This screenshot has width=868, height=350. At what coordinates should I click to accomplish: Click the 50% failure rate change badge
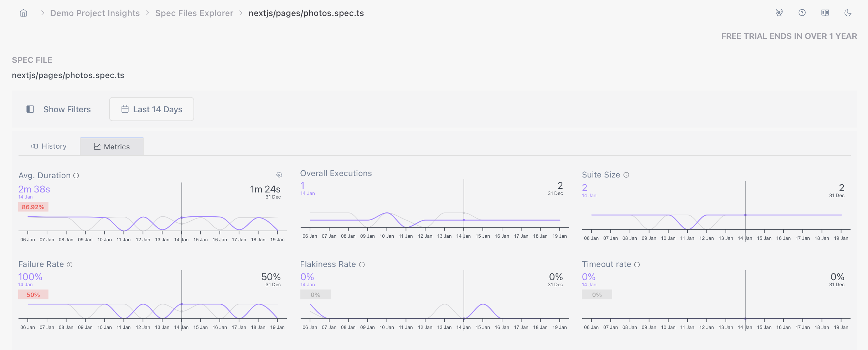tap(33, 295)
